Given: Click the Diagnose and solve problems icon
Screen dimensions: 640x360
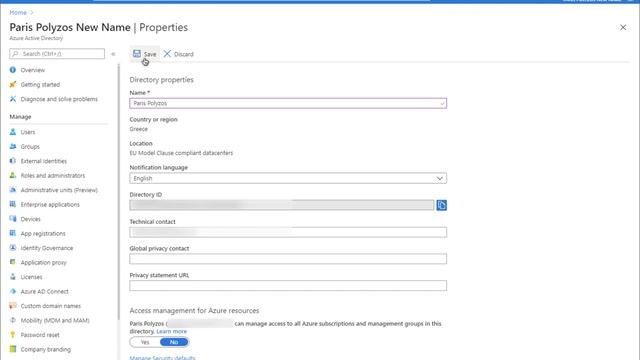Looking at the screenshot, I should 13,99.
